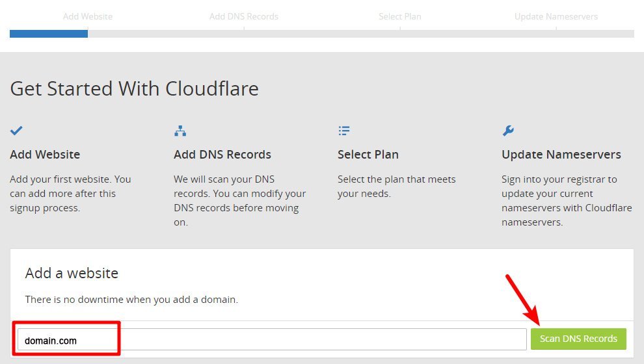644x364 pixels.
Task: Click the no downtime notice text
Action: click(x=131, y=300)
